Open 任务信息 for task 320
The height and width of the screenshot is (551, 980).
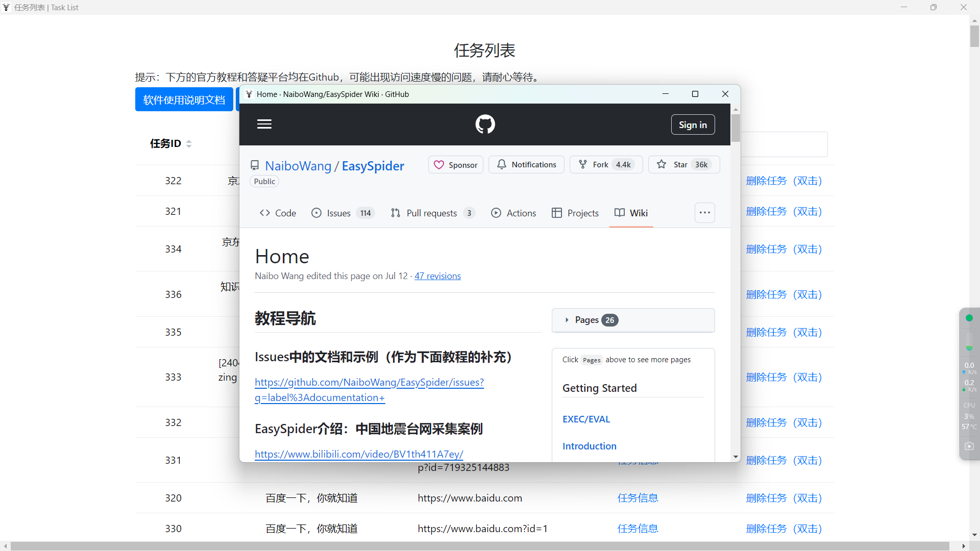[x=638, y=497]
